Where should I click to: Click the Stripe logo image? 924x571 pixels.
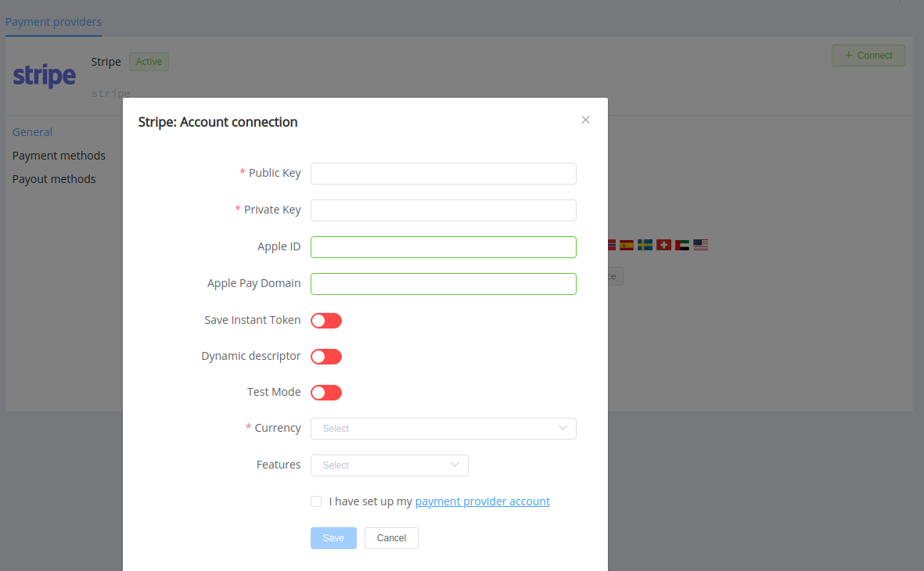(45, 76)
